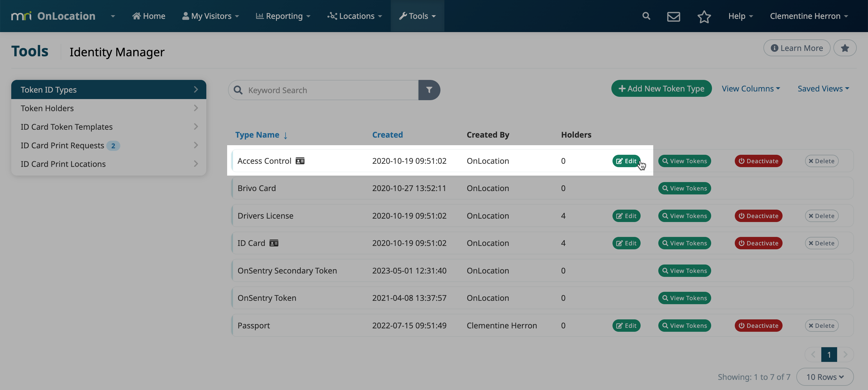Open ID Card Print Requests section
The width and height of the screenshot is (868, 390).
point(108,145)
